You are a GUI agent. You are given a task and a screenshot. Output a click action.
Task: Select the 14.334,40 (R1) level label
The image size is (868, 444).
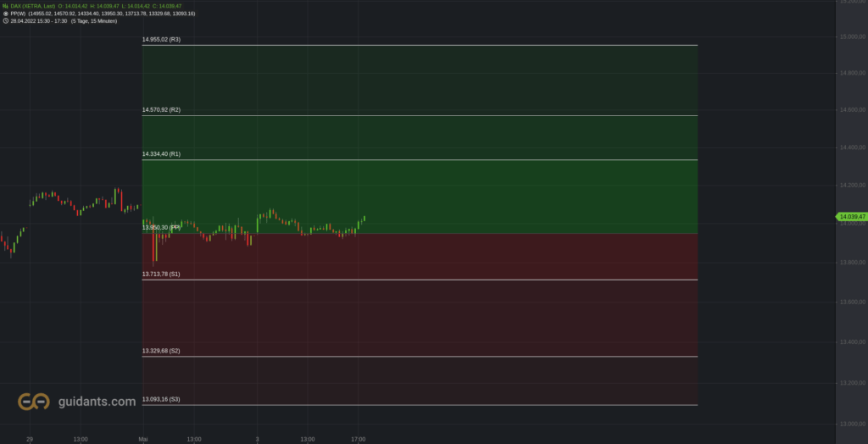[161, 154]
